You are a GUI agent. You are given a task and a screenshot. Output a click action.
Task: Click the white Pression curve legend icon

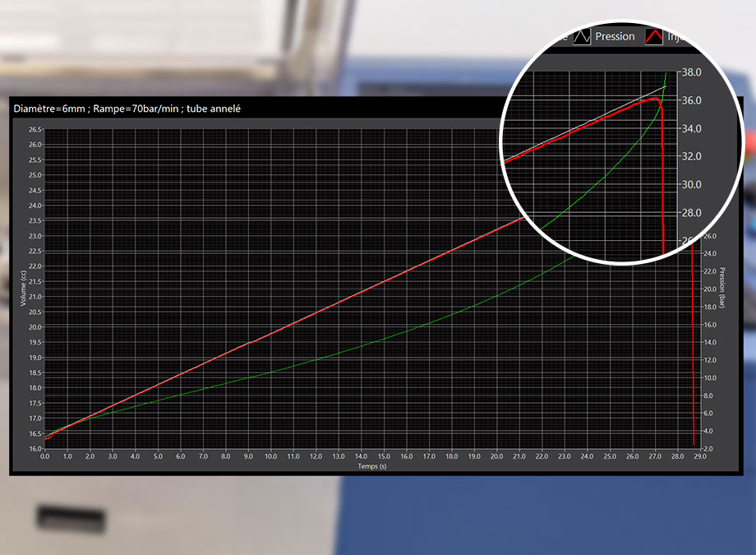point(581,36)
